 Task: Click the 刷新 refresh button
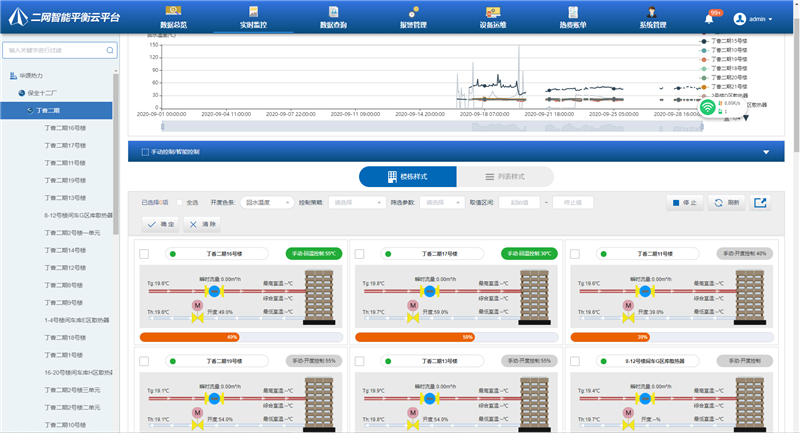tap(727, 202)
